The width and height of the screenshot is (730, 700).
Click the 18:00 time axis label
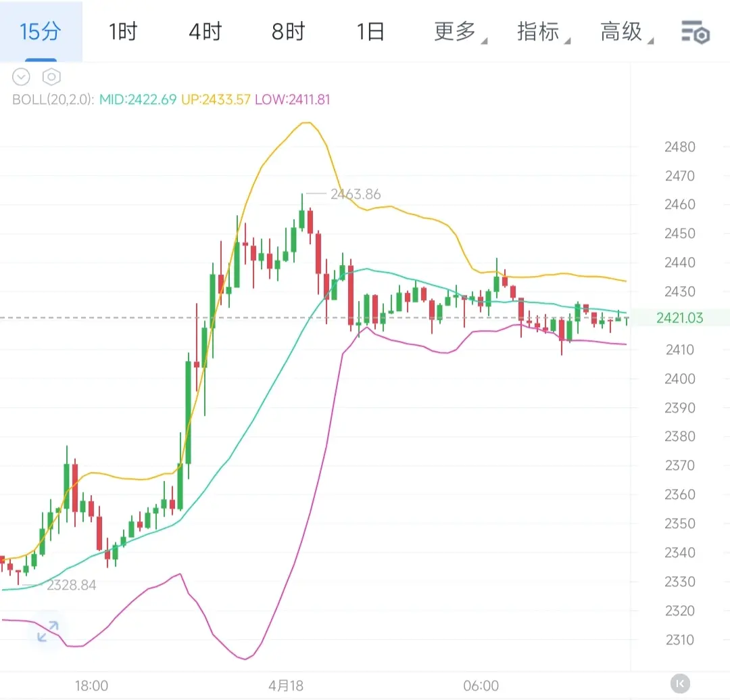91,686
